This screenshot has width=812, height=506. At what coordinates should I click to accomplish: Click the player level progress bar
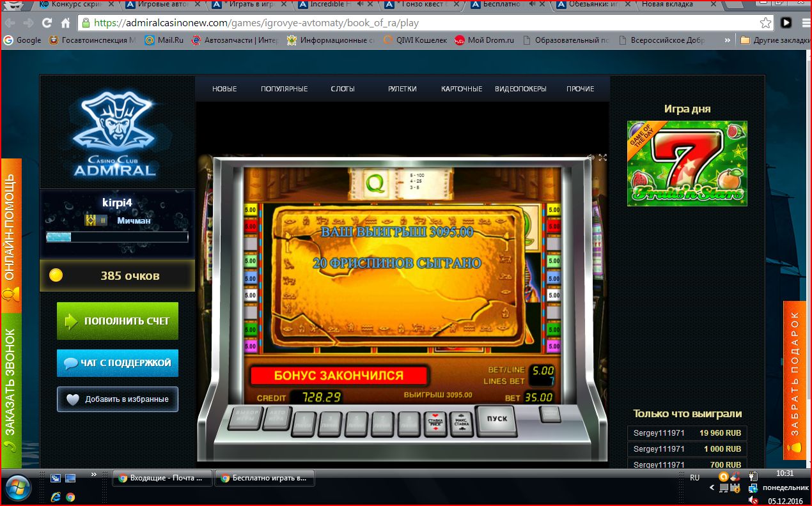coord(117,237)
